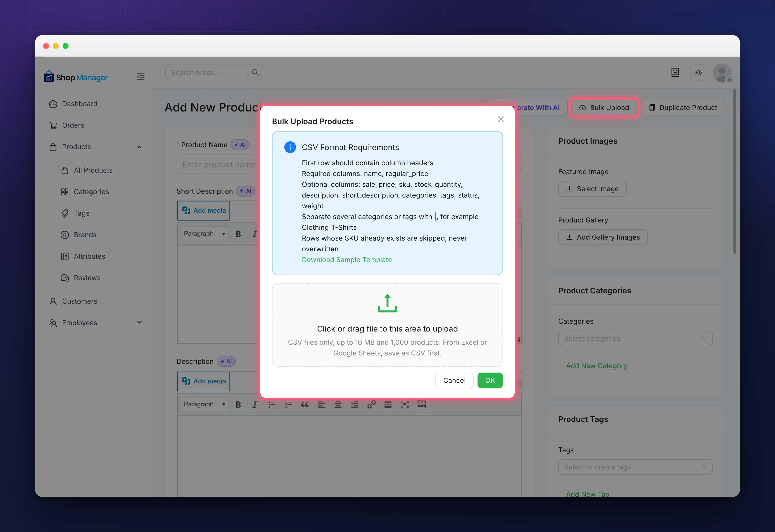Image resolution: width=775 pixels, height=532 pixels.
Task: Click the green upload arrow icon
Action: 387,303
